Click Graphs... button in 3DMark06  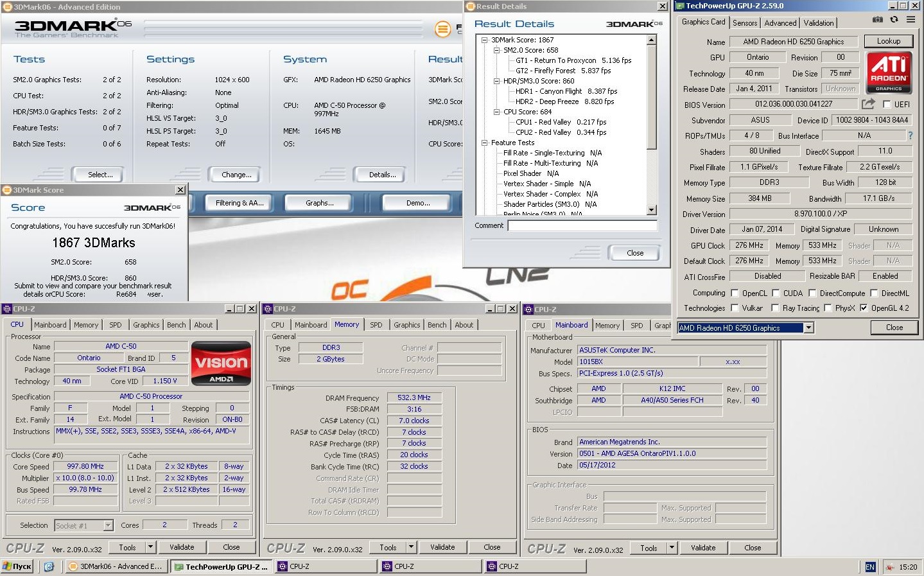[319, 203]
